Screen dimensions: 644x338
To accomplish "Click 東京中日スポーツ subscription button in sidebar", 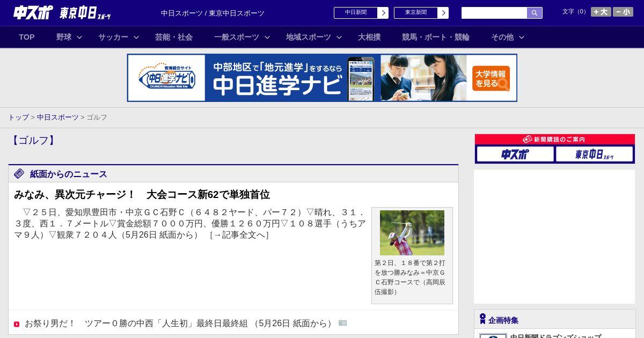I will coord(594,154).
